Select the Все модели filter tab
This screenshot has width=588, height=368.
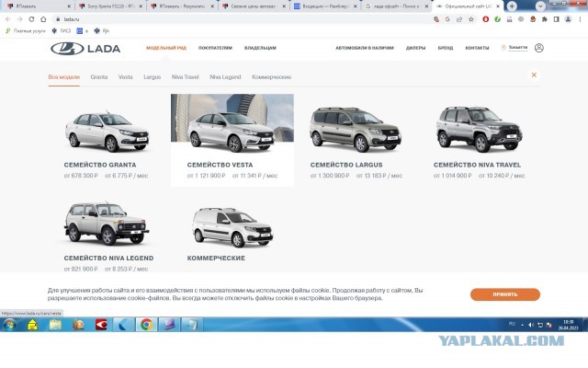(x=63, y=77)
